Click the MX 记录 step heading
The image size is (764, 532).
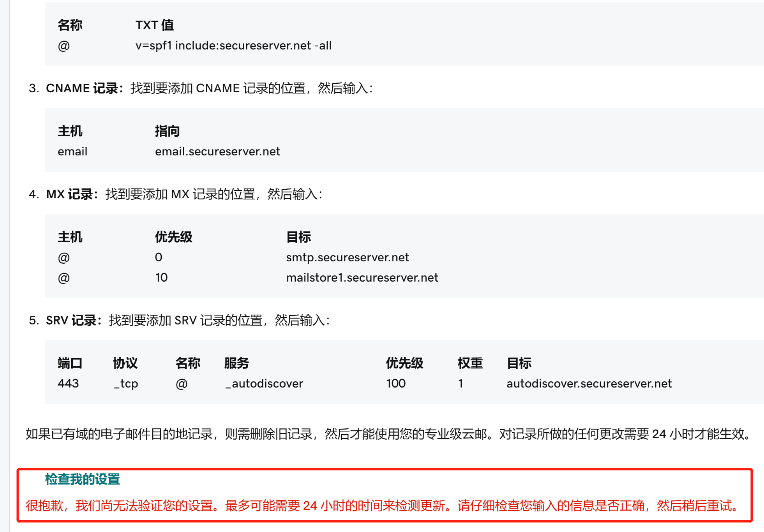click(x=71, y=194)
